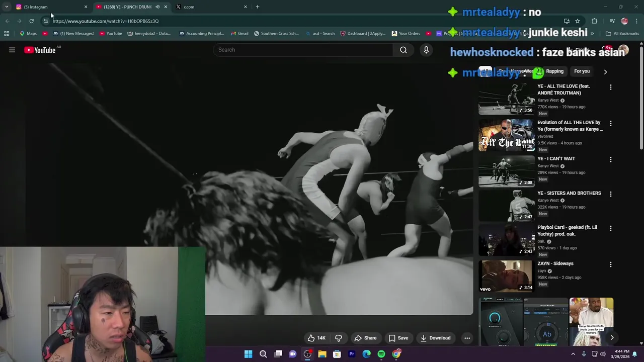Dislike the video with thumbs down
This screenshot has height=362, width=644.
[x=339, y=338]
